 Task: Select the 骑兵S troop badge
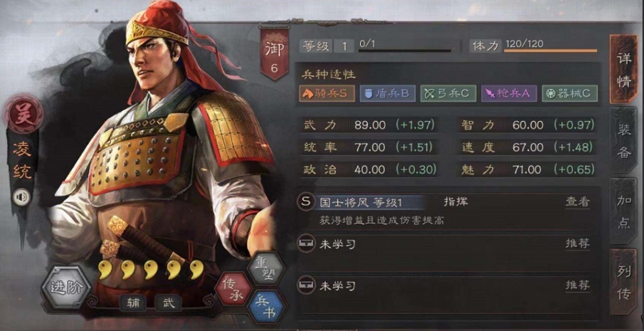(327, 94)
